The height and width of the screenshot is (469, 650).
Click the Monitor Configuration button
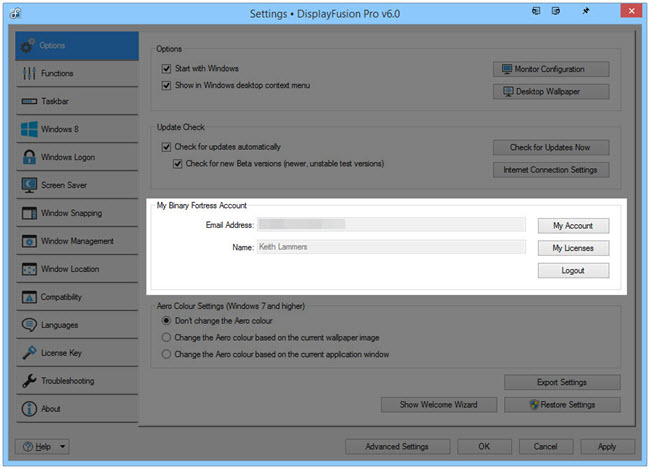[x=551, y=69]
